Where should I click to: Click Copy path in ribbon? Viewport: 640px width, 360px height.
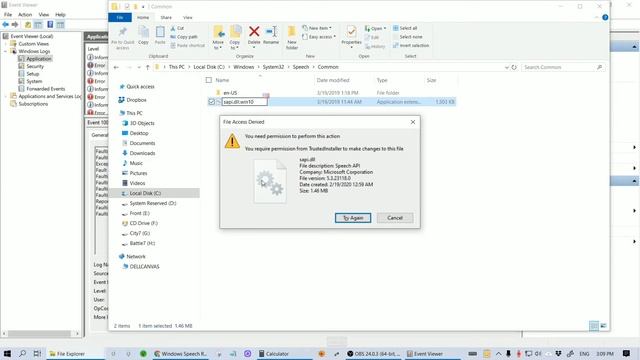click(x=184, y=37)
